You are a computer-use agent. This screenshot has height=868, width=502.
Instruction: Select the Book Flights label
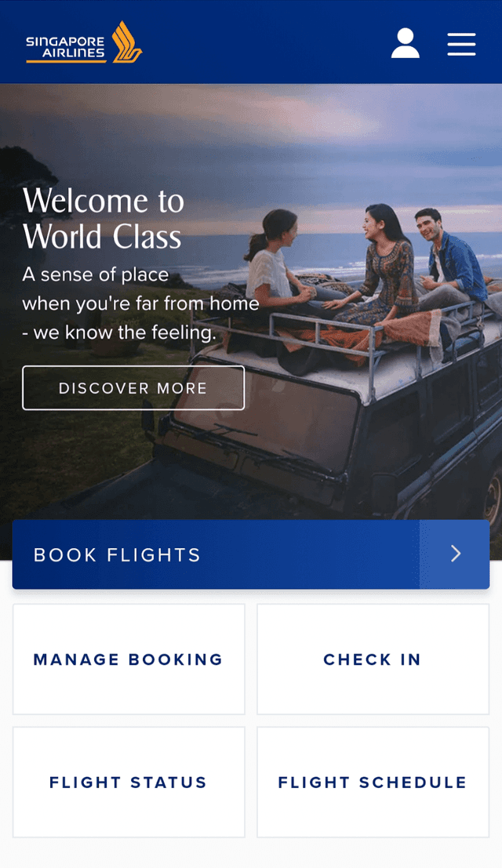[117, 554]
